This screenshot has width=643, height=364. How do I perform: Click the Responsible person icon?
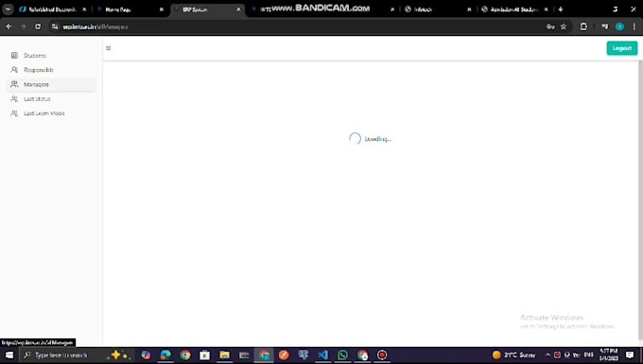coord(14,70)
